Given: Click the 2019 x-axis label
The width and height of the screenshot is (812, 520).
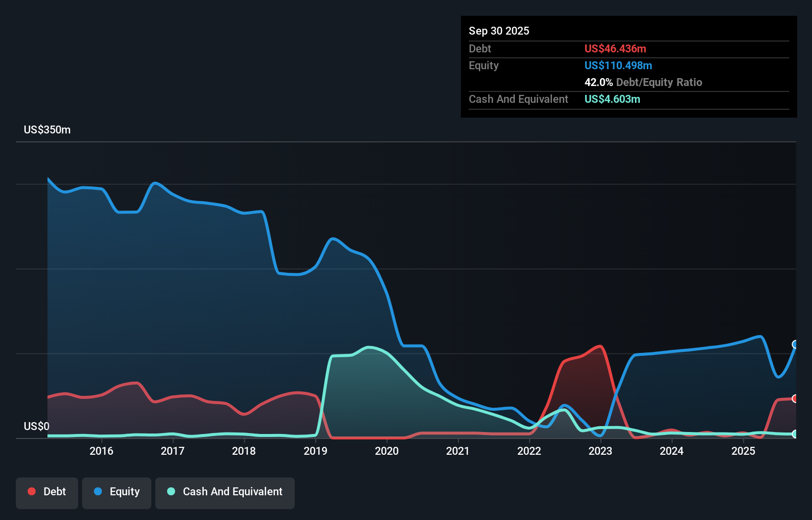Looking at the screenshot, I should tap(316, 451).
